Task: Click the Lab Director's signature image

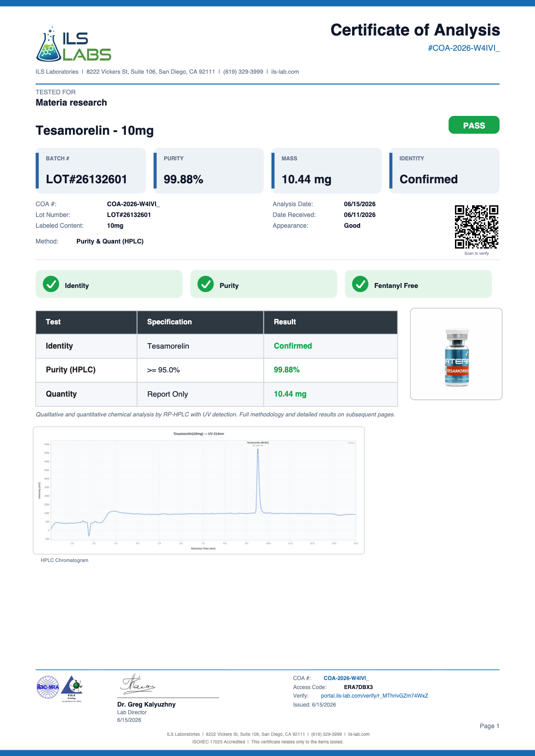Action: [137, 684]
